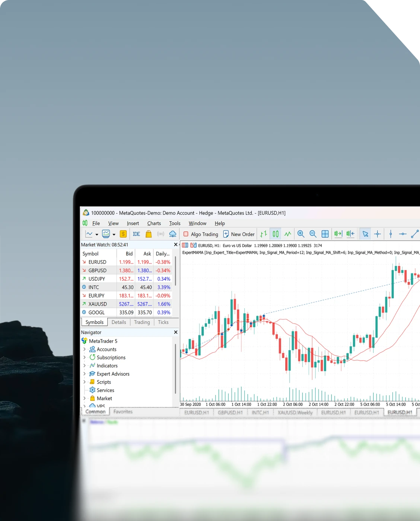Viewport: 420px width, 521px height.
Task: Open Favorites tab in Navigator
Action: [123, 412]
